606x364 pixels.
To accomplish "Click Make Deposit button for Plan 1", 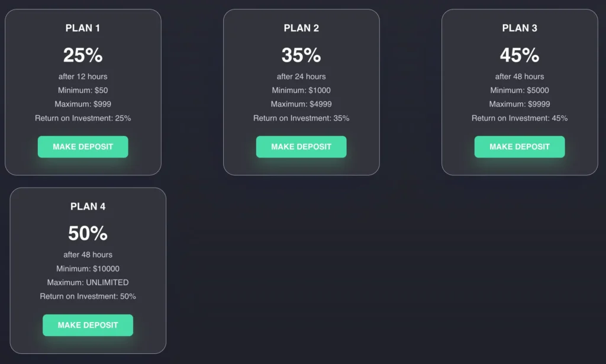I will coord(83,147).
